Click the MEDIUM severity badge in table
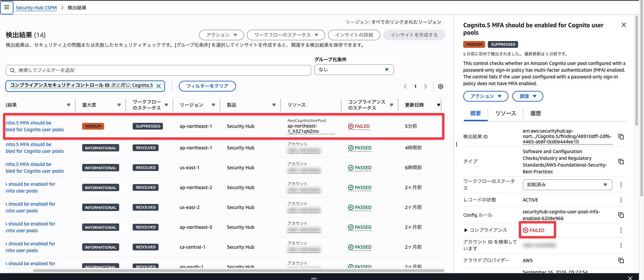644x280 pixels. [93, 126]
